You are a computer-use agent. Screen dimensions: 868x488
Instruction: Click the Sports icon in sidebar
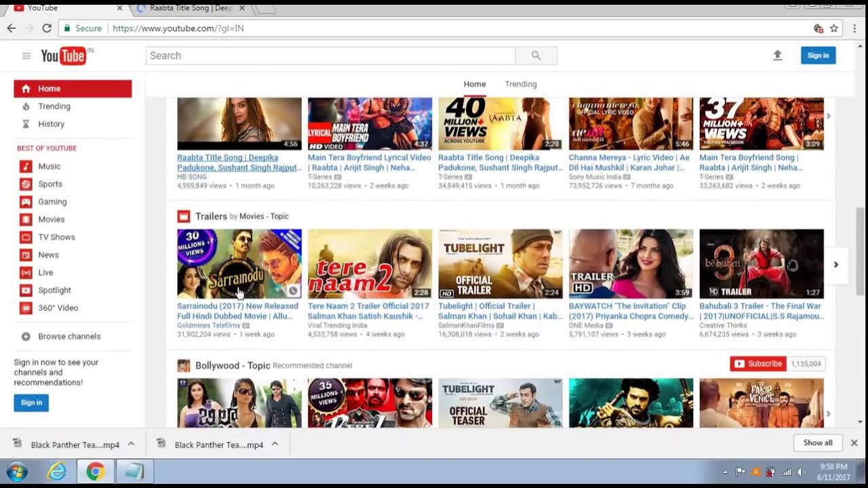(26, 184)
